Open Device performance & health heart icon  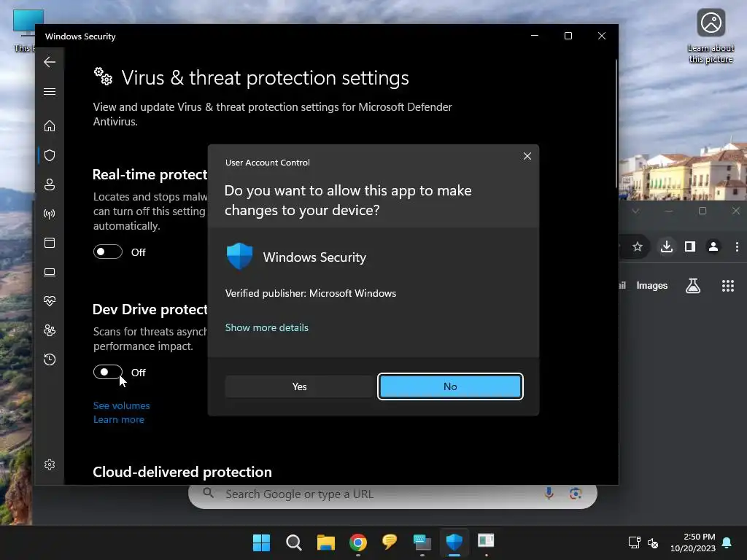tap(50, 301)
